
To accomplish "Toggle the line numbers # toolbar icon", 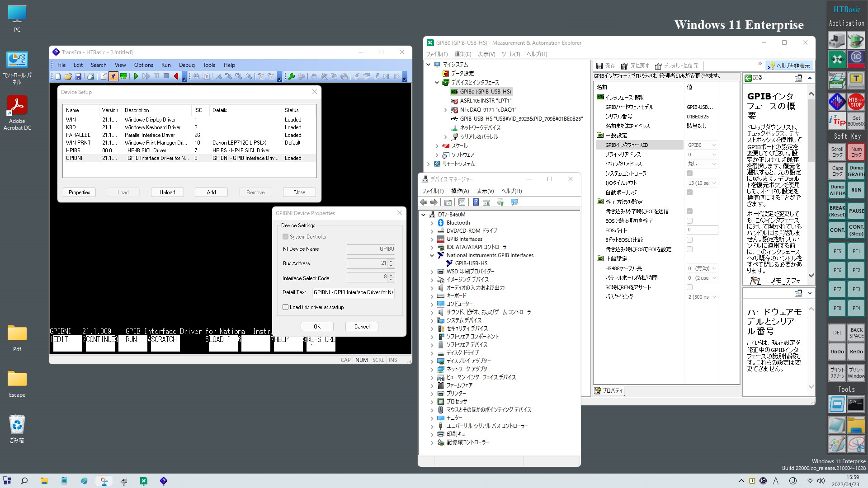I will 113,76.
